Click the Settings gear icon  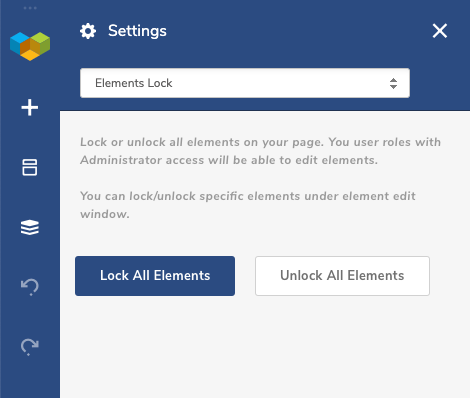[88, 31]
